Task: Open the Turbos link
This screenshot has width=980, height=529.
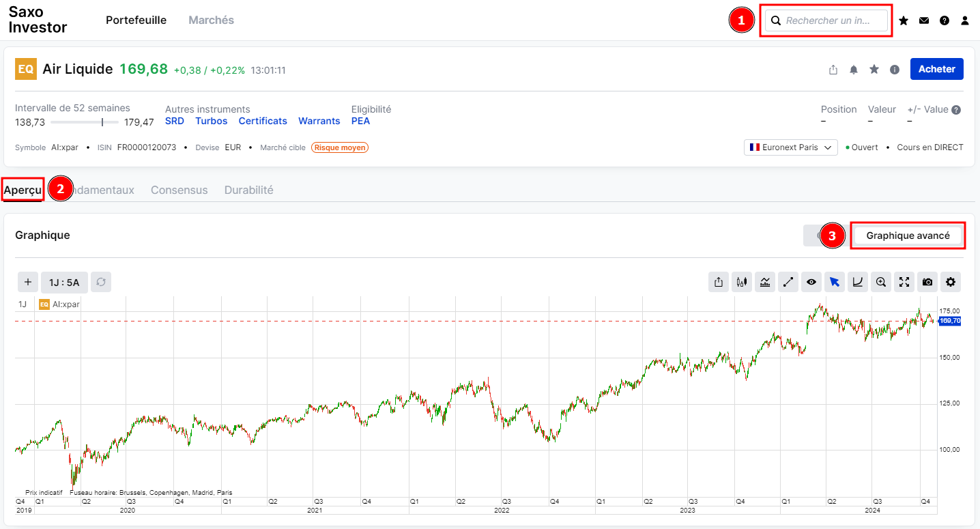Action: click(x=212, y=121)
